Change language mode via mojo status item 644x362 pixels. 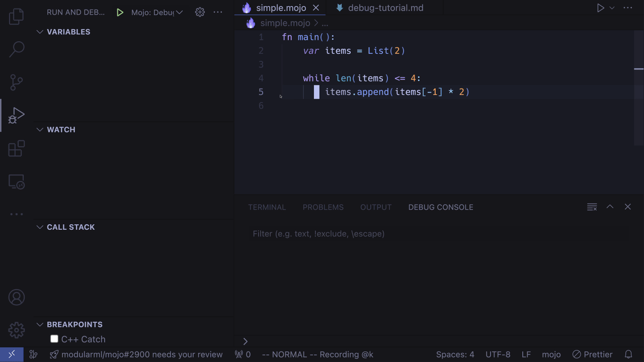[x=551, y=354]
